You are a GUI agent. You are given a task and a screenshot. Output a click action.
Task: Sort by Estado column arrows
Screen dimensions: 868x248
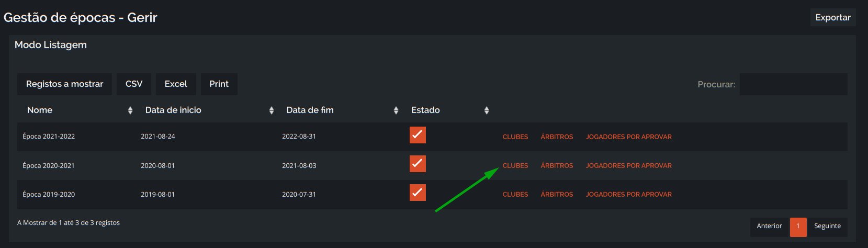coord(487,110)
